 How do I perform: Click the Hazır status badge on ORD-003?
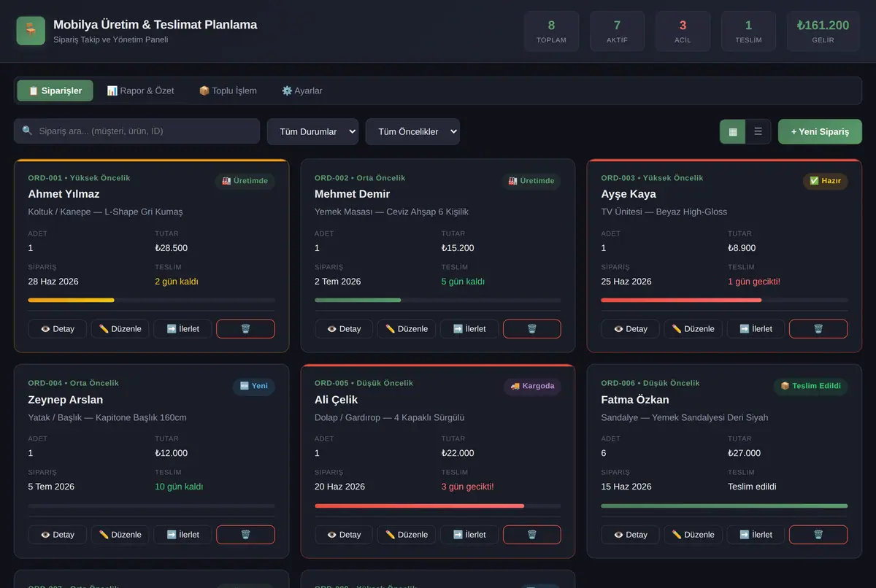click(x=826, y=181)
